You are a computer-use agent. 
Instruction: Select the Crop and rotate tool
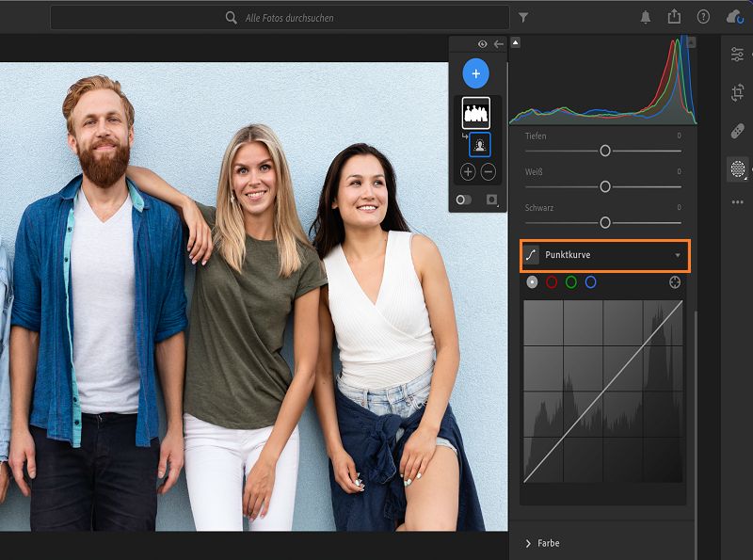[737, 92]
